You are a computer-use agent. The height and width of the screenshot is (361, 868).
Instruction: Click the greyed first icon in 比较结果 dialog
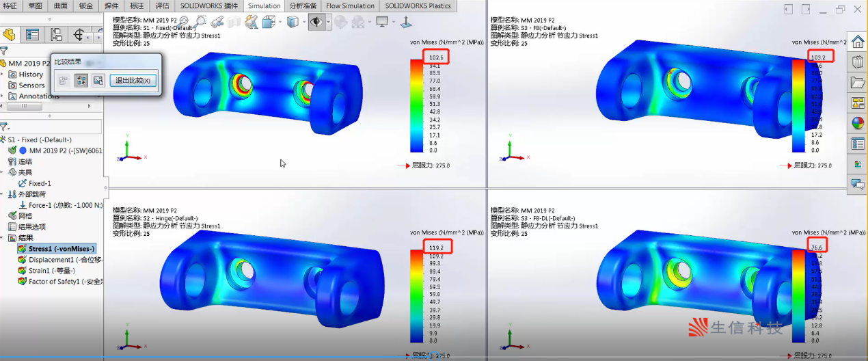(64, 80)
